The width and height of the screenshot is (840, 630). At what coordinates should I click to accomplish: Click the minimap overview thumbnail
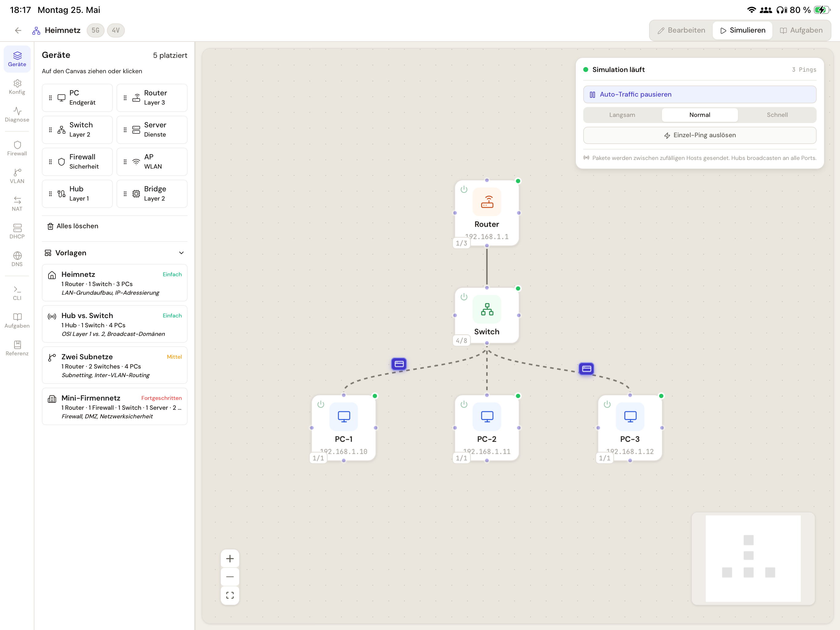(753, 559)
